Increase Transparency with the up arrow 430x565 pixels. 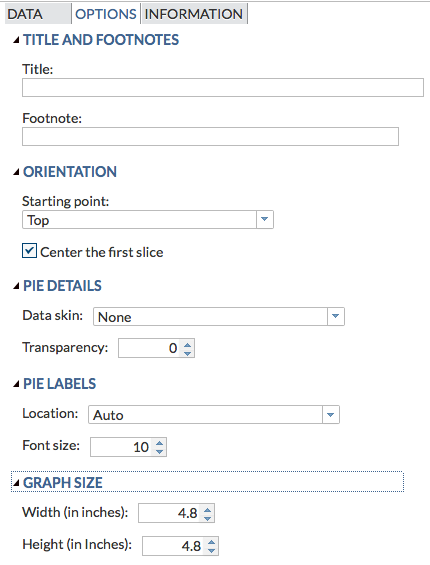[x=187, y=345]
